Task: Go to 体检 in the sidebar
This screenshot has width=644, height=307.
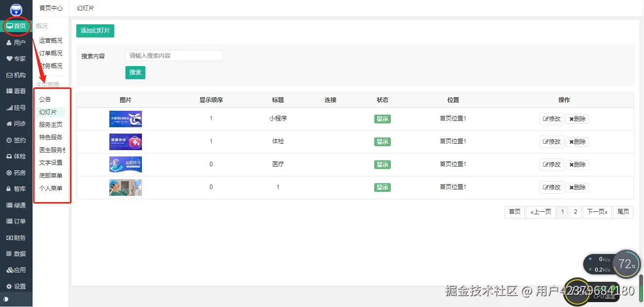Action: pyautogui.click(x=16, y=156)
